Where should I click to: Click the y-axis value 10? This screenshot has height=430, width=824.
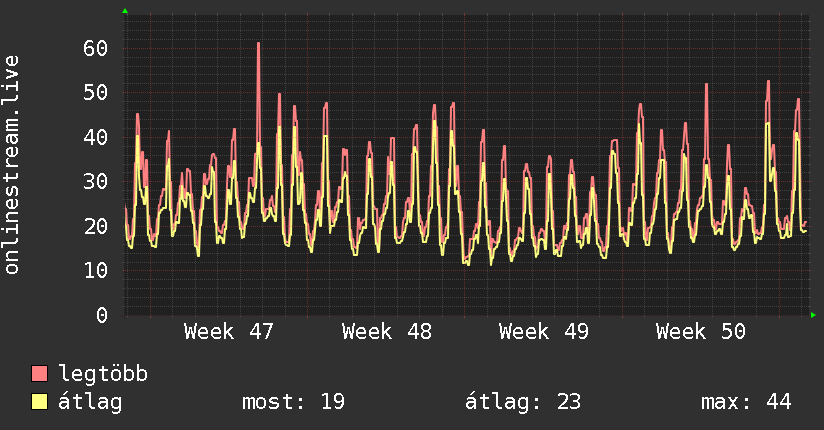(x=95, y=270)
